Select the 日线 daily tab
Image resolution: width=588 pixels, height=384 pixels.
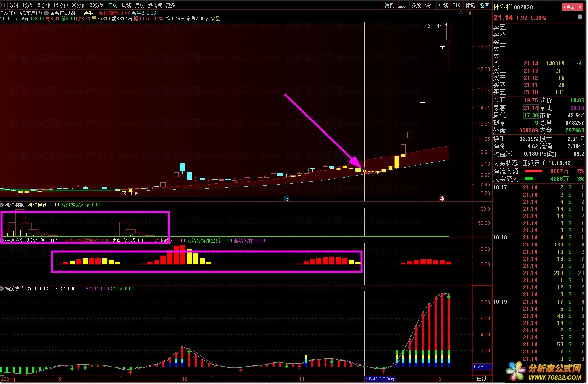click(113, 5)
